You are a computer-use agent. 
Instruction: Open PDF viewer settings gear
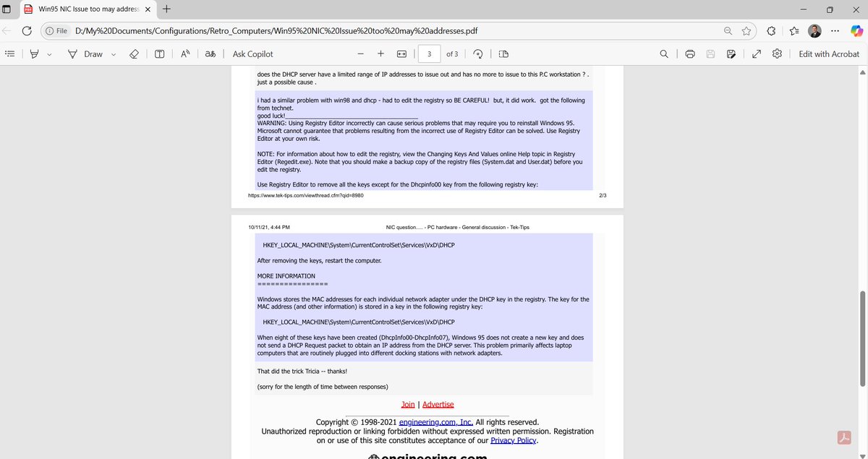pos(778,53)
